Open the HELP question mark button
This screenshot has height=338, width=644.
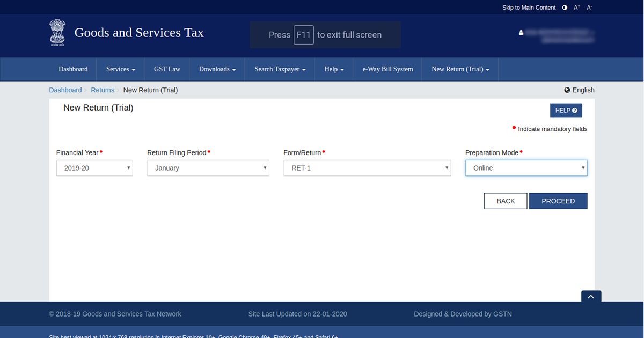pos(566,111)
